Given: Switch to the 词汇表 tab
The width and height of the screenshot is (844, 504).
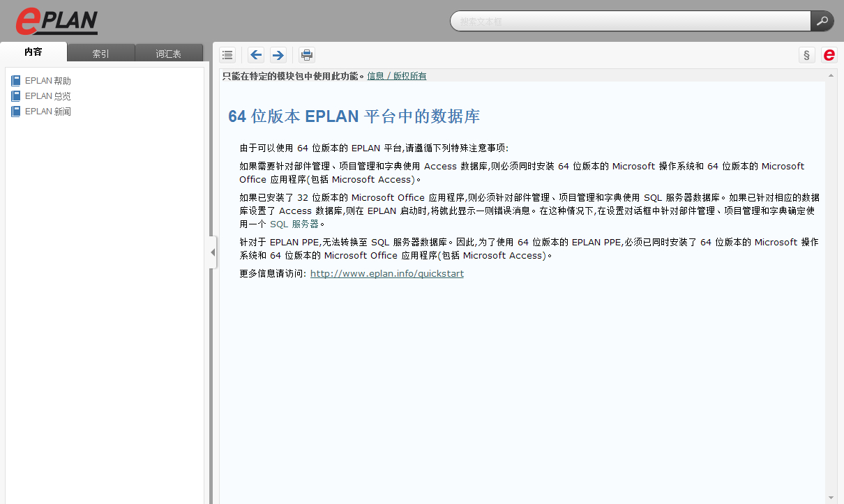Looking at the screenshot, I should click(x=169, y=53).
